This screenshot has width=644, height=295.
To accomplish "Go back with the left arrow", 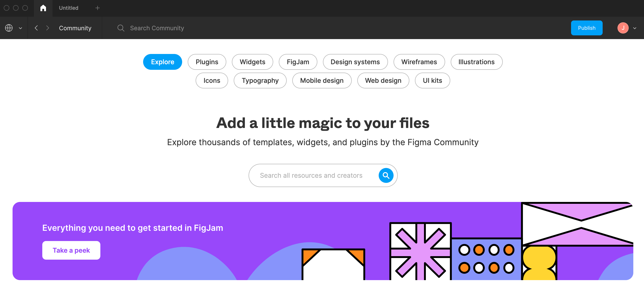I will click(36, 28).
